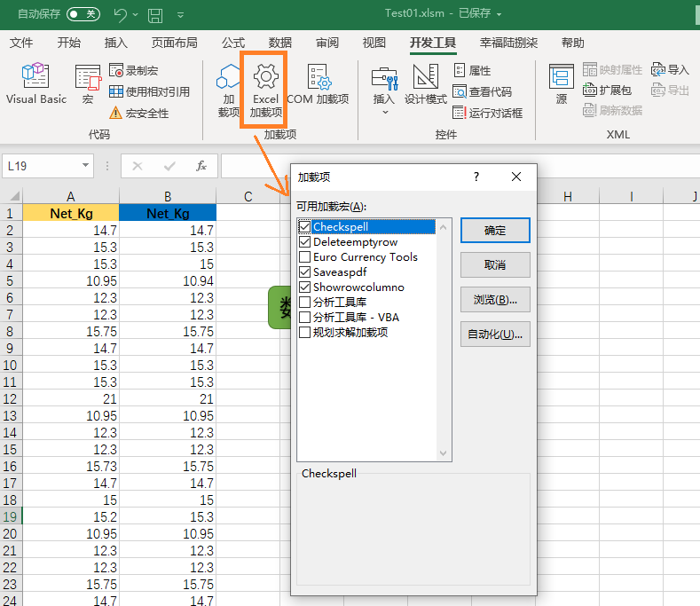Click add-in list scrollbar up arrow
Image resolution: width=700 pixels, height=606 pixels.
click(x=443, y=227)
